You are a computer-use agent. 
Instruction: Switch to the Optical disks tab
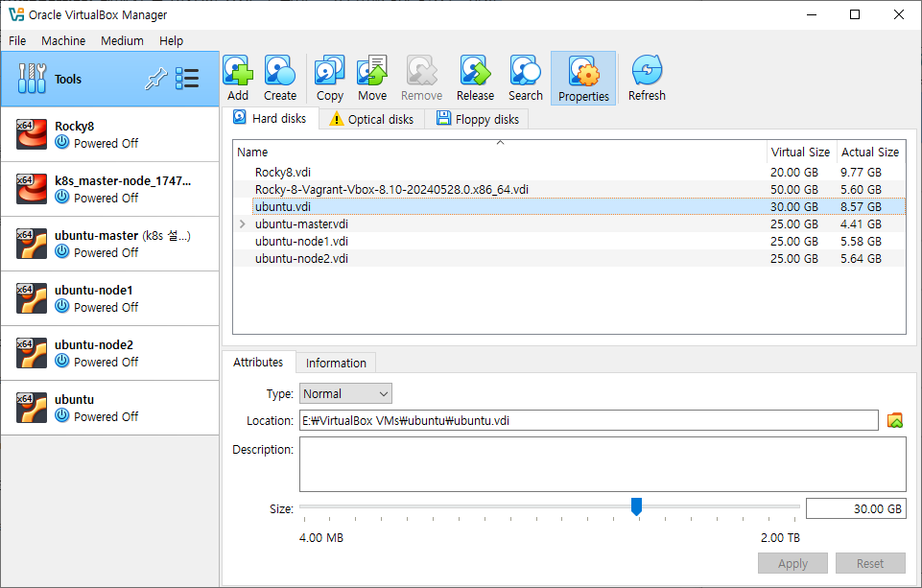[x=371, y=119]
